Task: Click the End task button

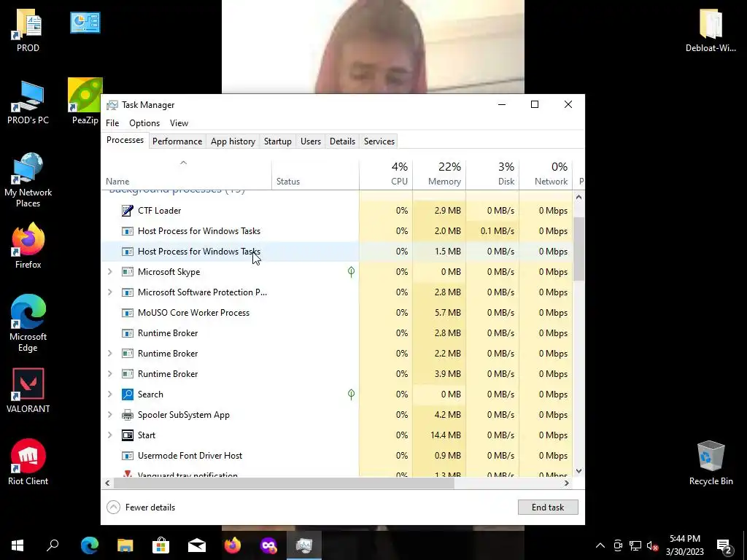Action: coord(548,507)
